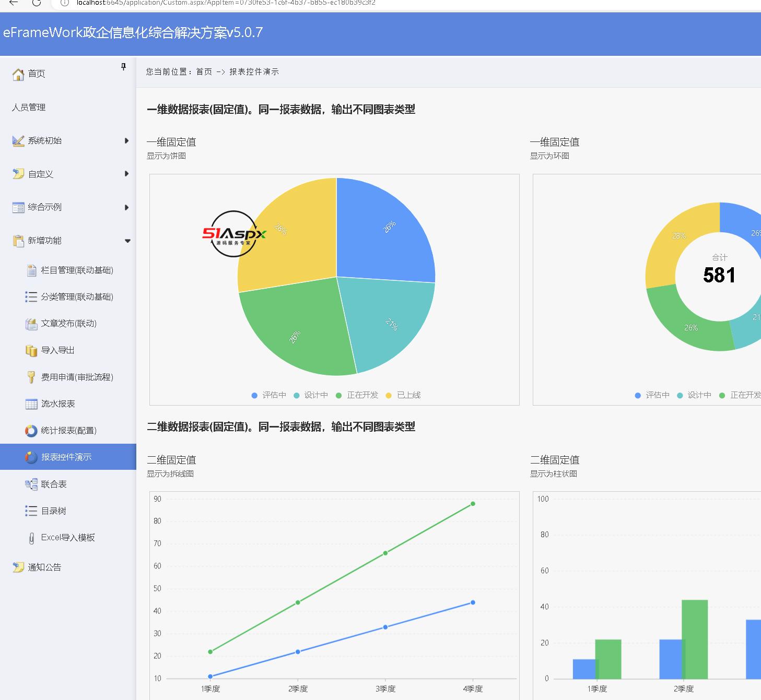
Task: Click the 费用申请 key icon
Action: (x=31, y=377)
